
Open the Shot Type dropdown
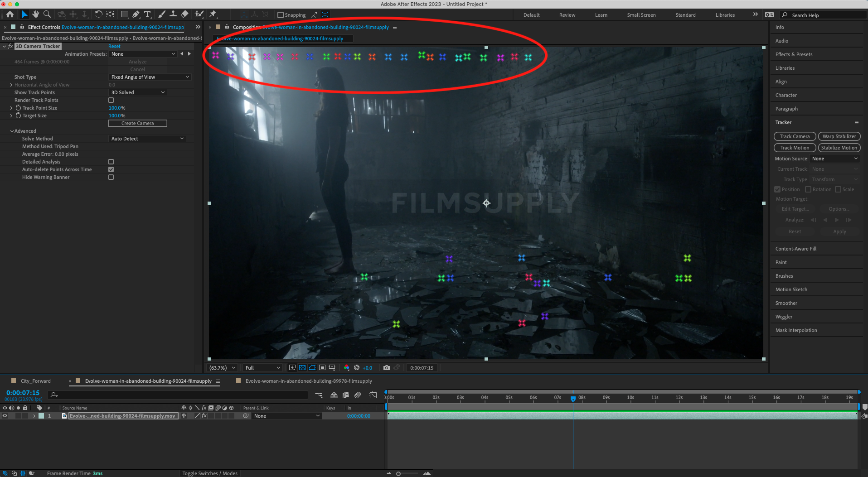[x=150, y=77]
